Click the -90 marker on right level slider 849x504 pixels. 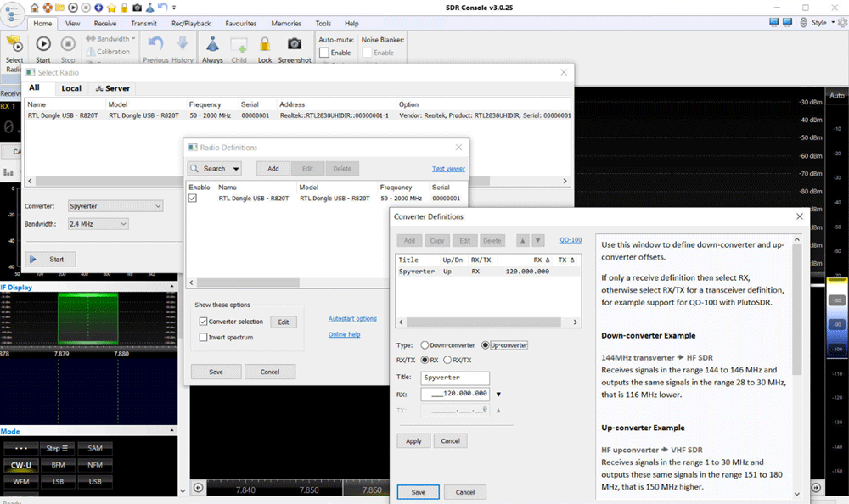tap(837, 324)
